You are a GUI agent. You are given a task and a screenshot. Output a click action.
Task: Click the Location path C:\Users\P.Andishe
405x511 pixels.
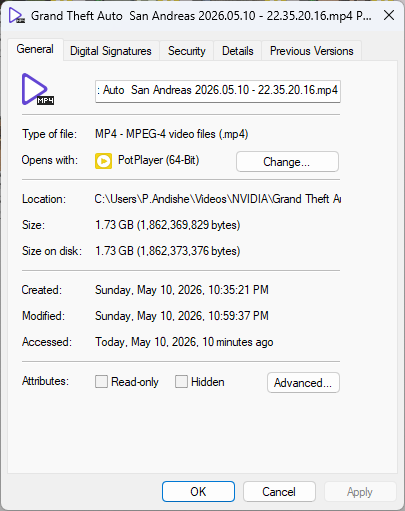(217, 199)
